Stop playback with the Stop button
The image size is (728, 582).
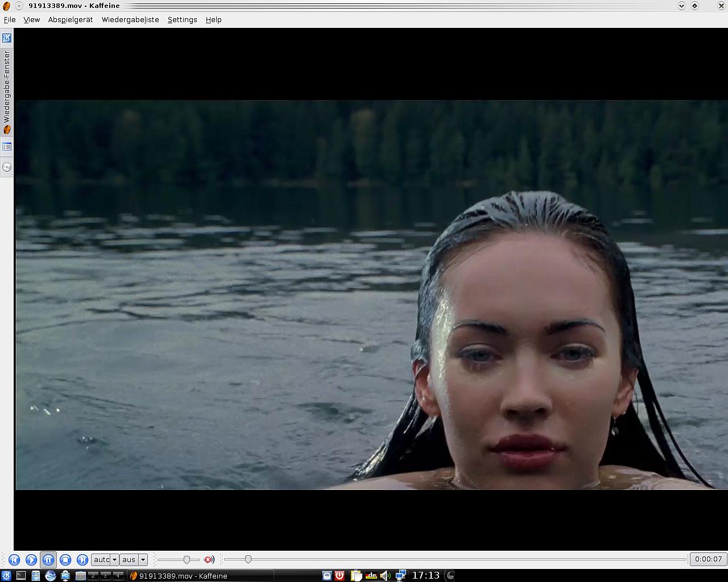click(x=65, y=560)
